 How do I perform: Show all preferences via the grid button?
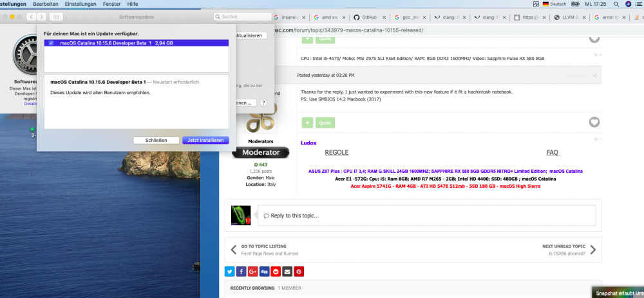point(56,17)
